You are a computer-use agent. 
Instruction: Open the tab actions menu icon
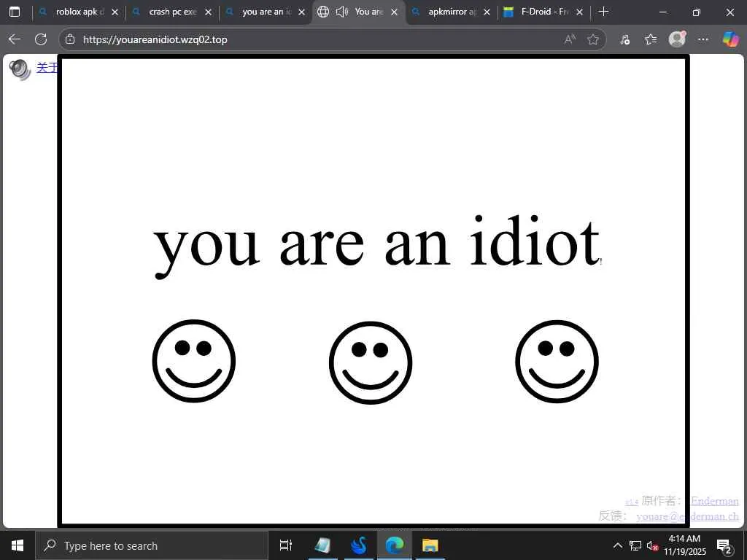[15, 12]
